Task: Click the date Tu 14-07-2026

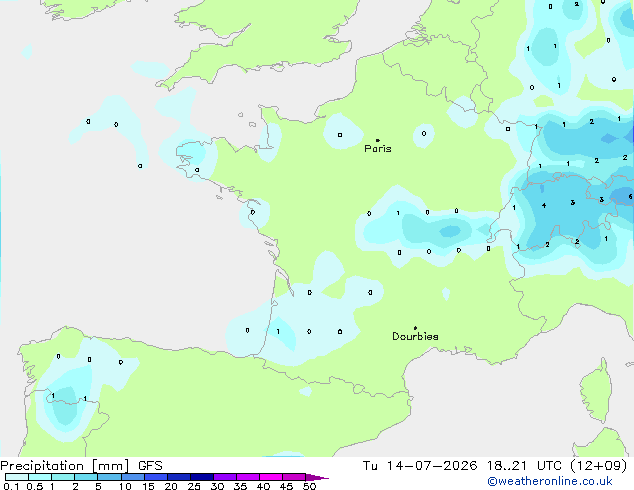Action: (420, 466)
